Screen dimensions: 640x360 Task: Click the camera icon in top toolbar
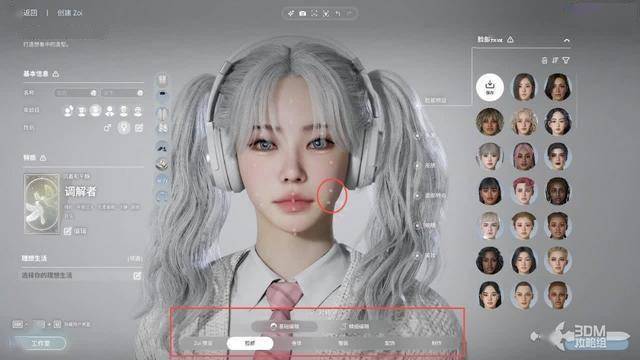pyautogui.click(x=302, y=13)
